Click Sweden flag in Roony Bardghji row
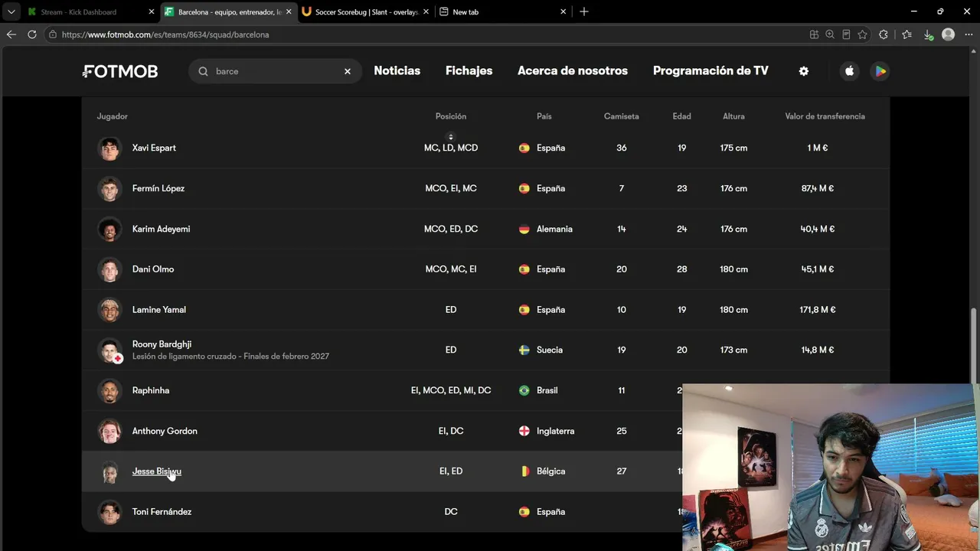980x551 pixels. point(524,350)
